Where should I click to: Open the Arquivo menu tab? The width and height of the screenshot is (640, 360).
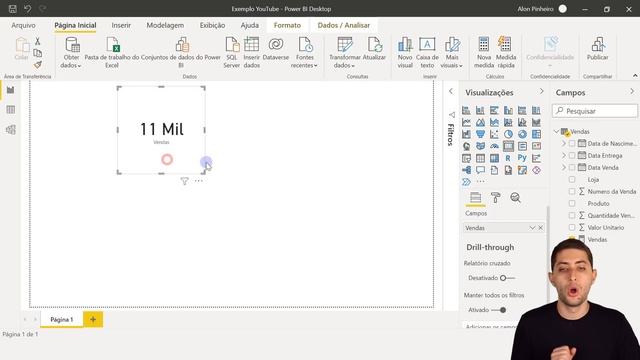pos(23,25)
